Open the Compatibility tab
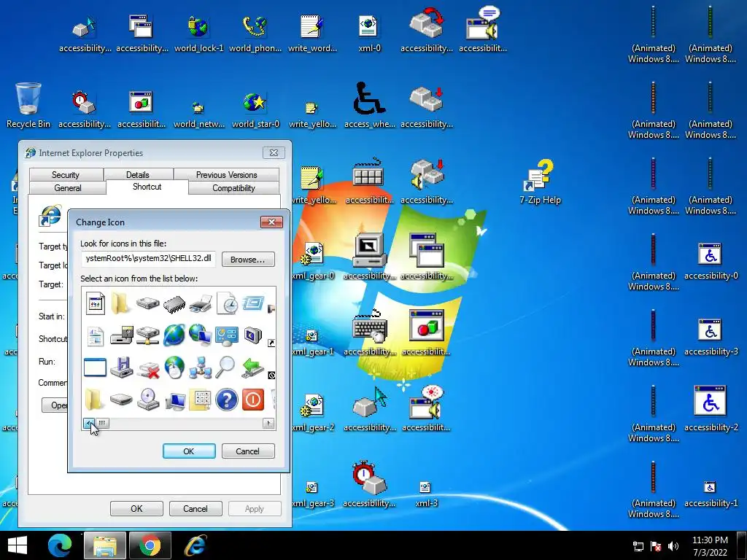The image size is (747, 560). point(233,187)
